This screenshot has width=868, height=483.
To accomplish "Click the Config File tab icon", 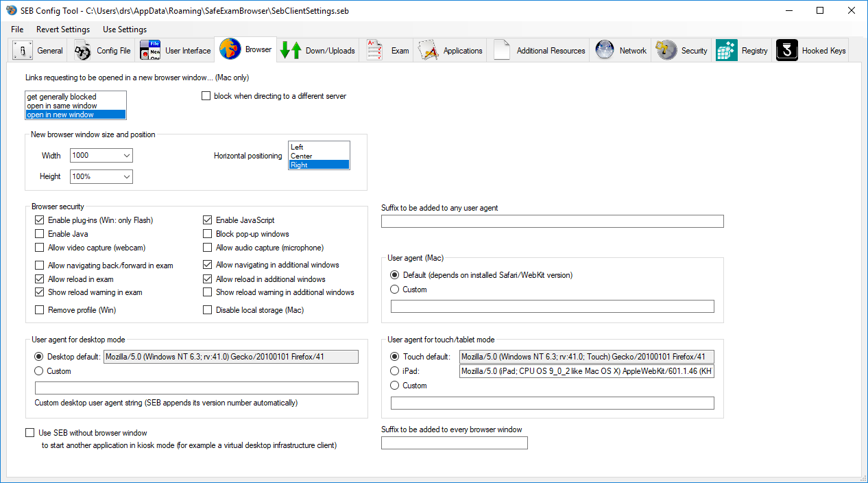I will [x=82, y=51].
